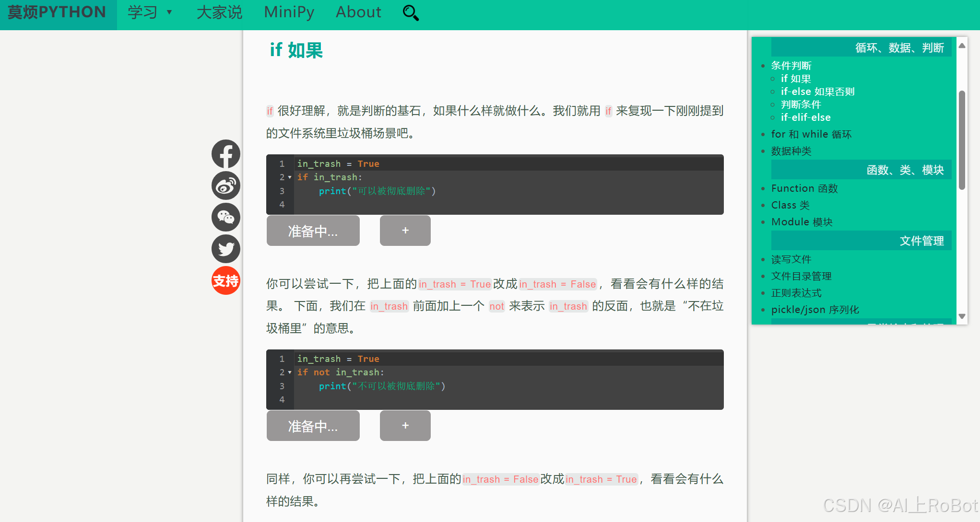Go to if-elif-else sidebar link
Screen dimensions: 980x522
click(x=805, y=117)
